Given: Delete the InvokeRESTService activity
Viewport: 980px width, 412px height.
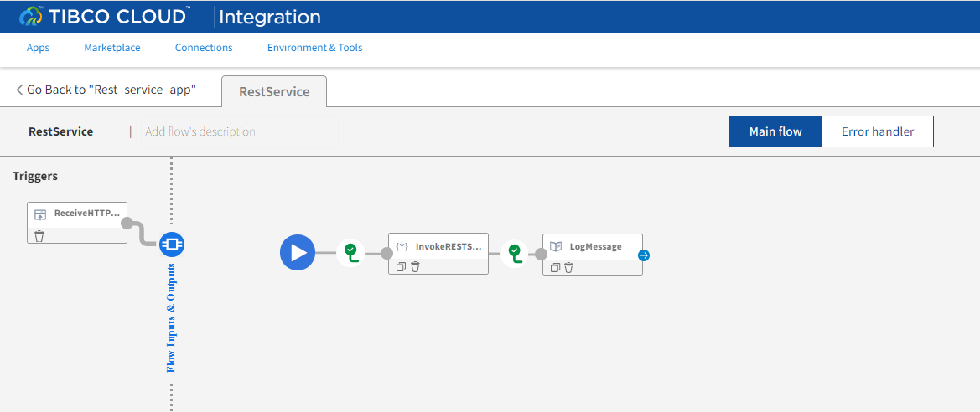Looking at the screenshot, I should point(415,267).
